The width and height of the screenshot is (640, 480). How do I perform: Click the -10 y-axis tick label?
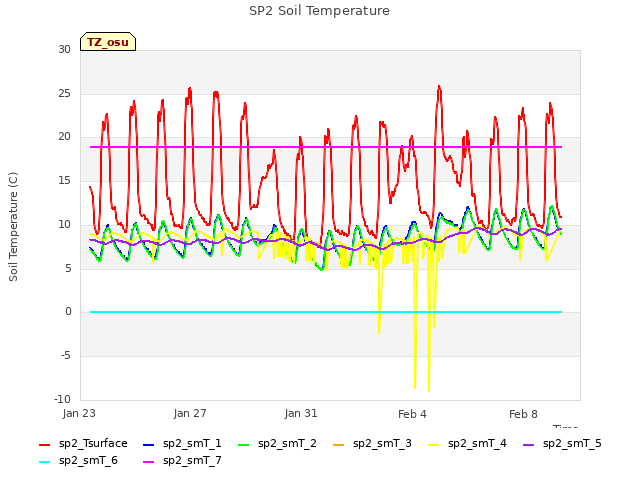tap(63, 399)
